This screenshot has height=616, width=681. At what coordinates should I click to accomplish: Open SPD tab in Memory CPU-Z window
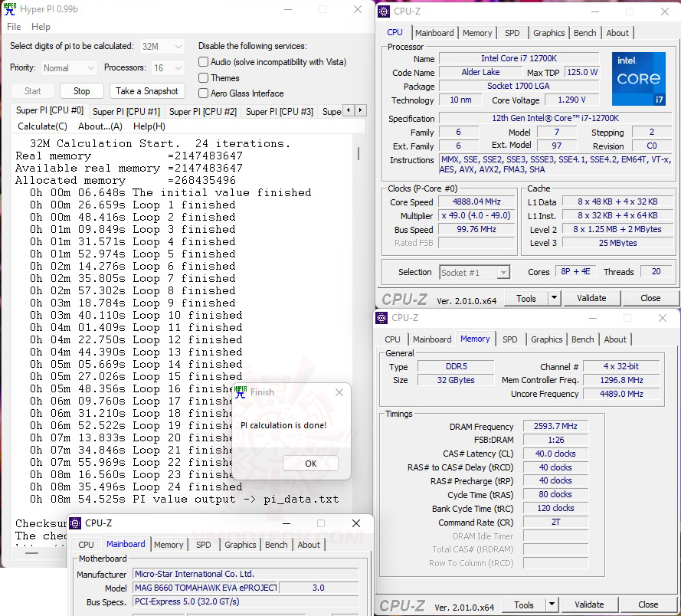[x=510, y=339]
